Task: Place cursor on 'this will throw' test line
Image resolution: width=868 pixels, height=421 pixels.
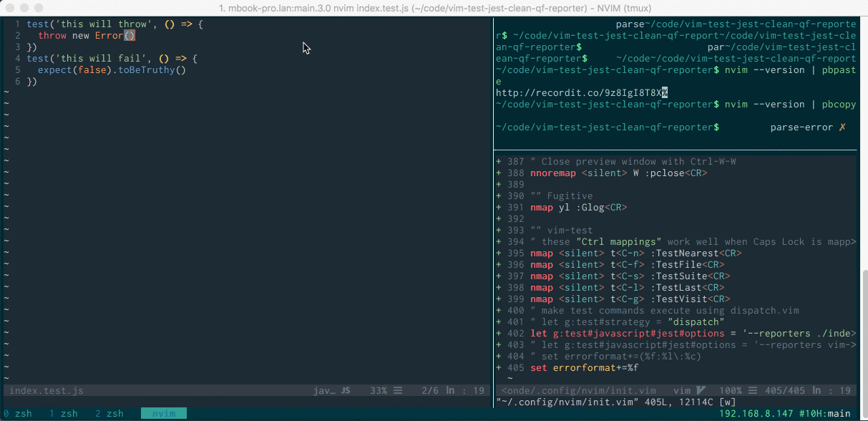Action: coord(115,24)
